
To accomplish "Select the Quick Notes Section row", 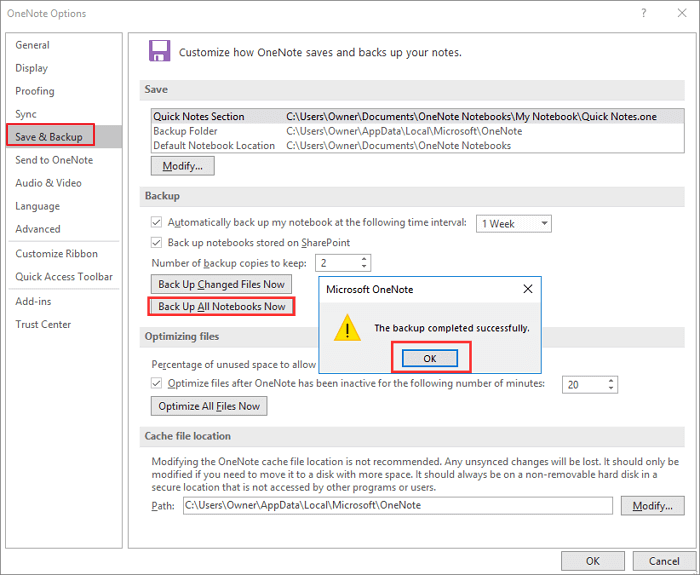I will 417,117.
